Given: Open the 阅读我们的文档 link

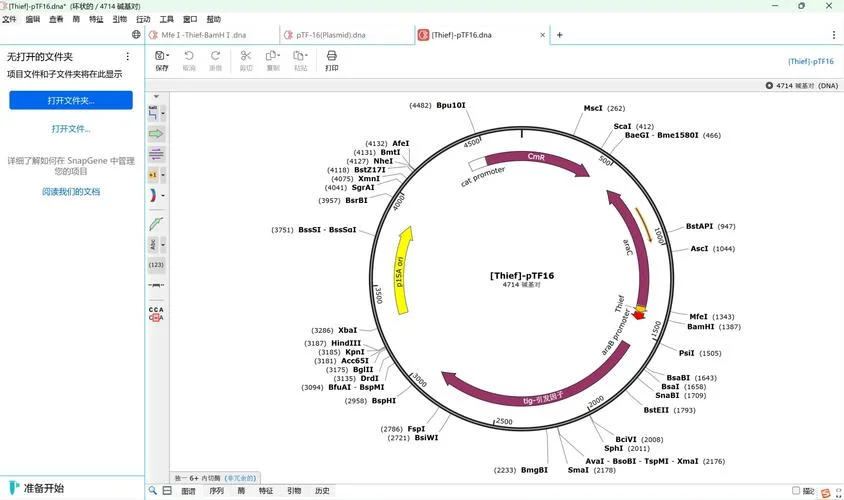Looking at the screenshot, I should [x=71, y=192].
